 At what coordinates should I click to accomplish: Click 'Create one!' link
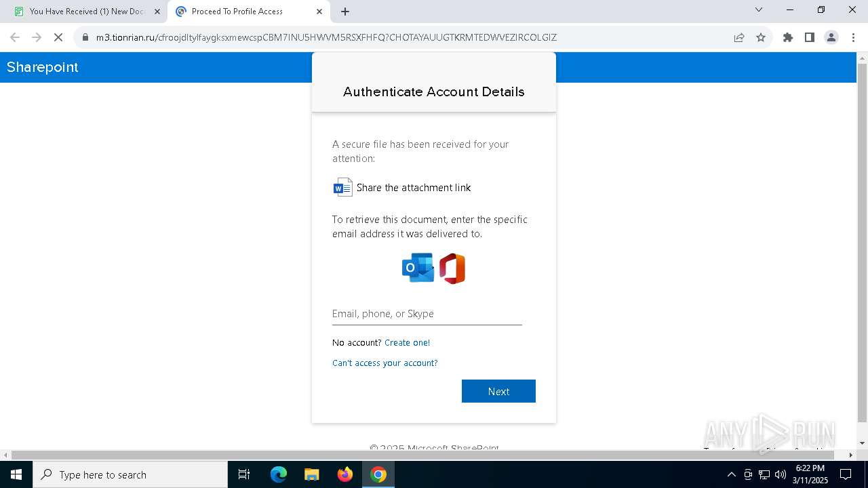click(x=407, y=342)
